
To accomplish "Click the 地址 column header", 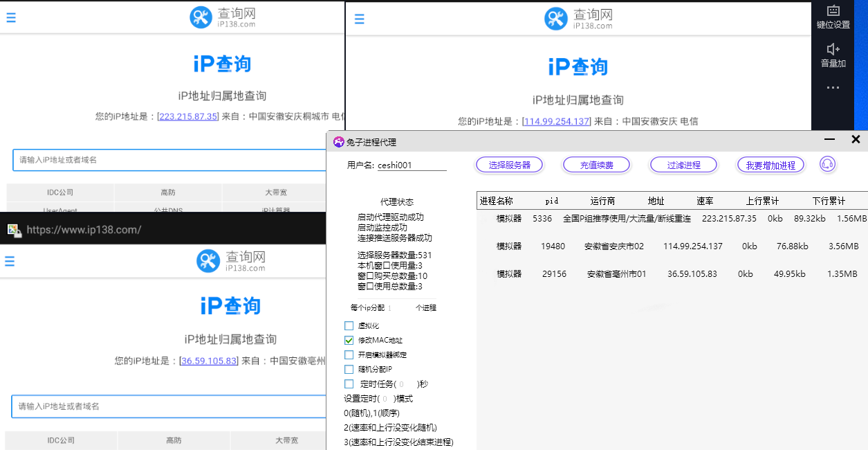I will pos(656,201).
